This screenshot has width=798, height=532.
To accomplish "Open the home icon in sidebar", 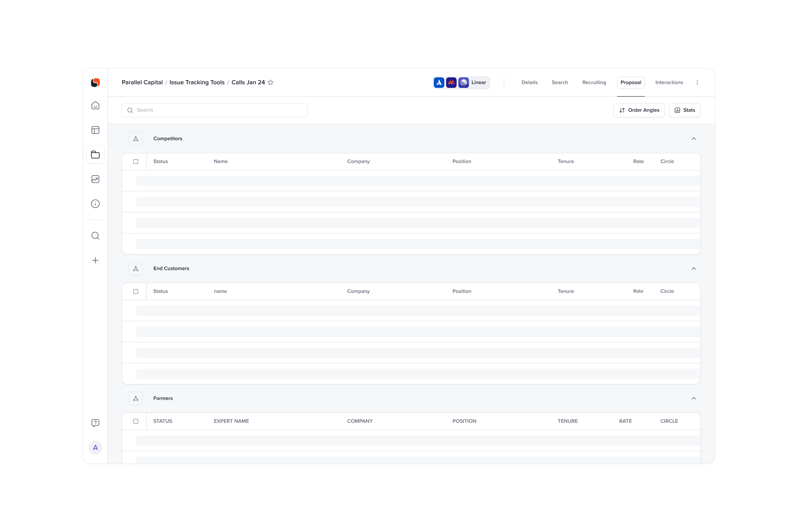I will [x=95, y=106].
